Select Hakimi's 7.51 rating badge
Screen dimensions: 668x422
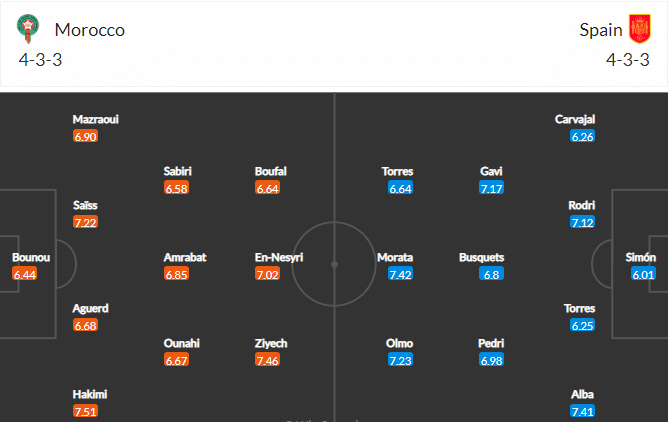point(85,411)
